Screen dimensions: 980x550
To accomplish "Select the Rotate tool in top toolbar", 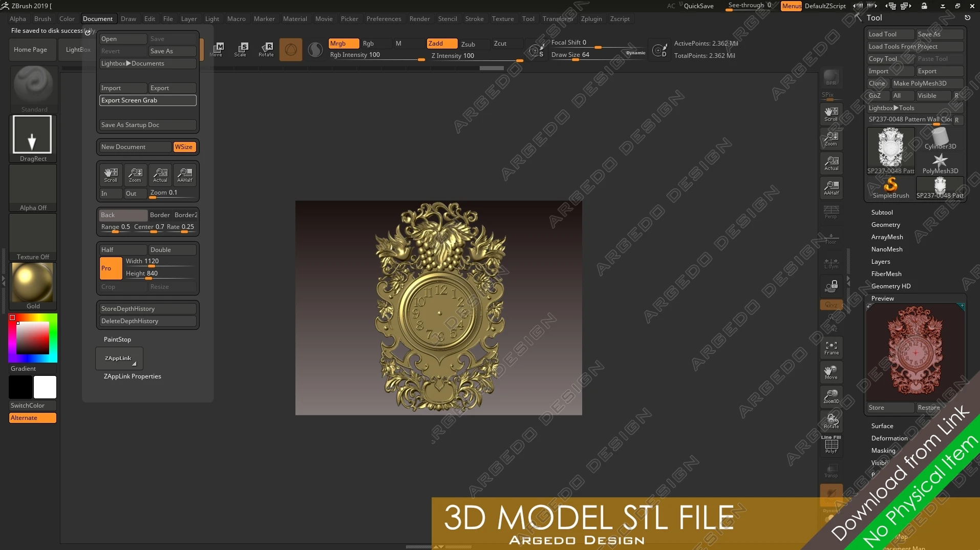I will 266,49.
